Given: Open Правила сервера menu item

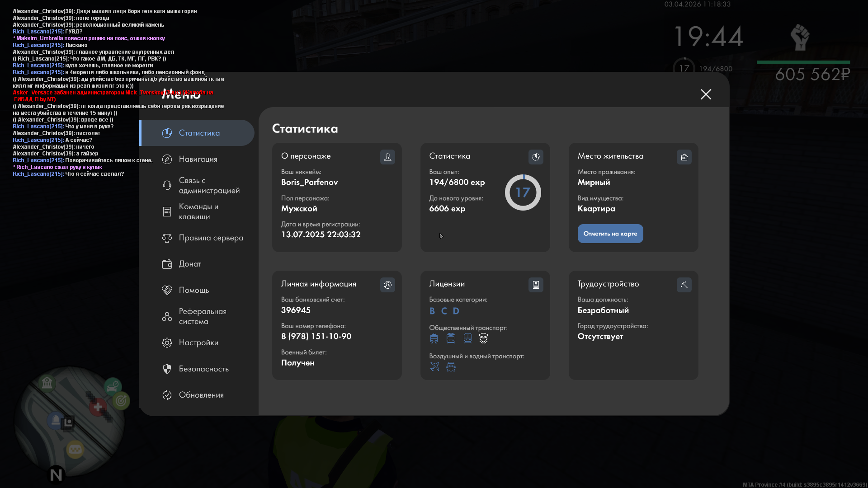Looking at the screenshot, I should [211, 238].
